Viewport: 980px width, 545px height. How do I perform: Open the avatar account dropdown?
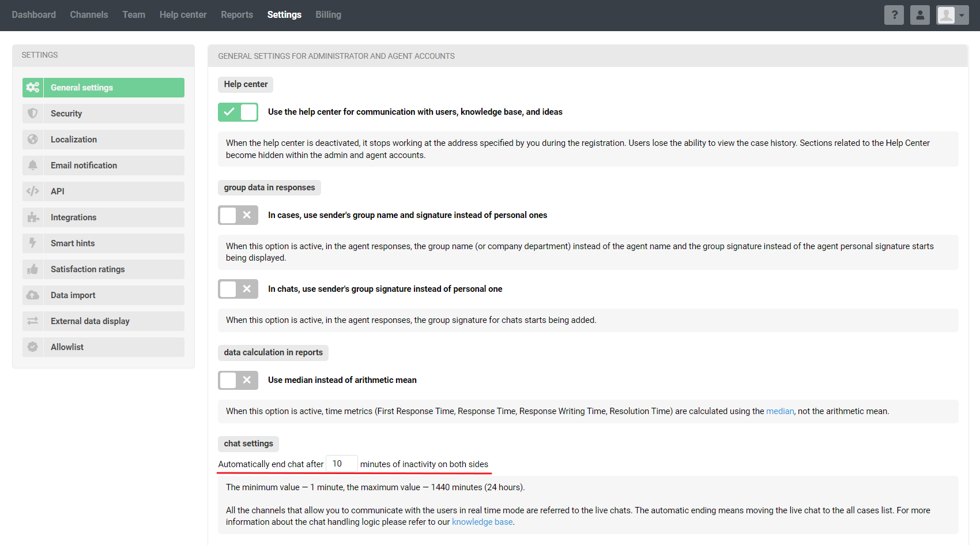[953, 15]
